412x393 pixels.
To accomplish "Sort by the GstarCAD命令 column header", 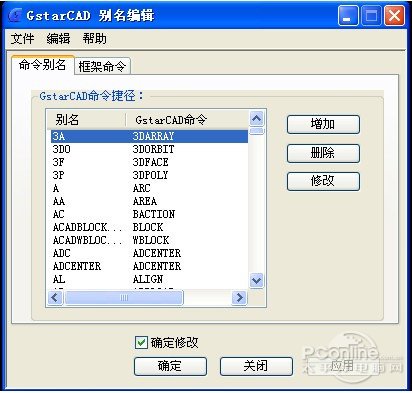I will pyautogui.click(x=187, y=120).
